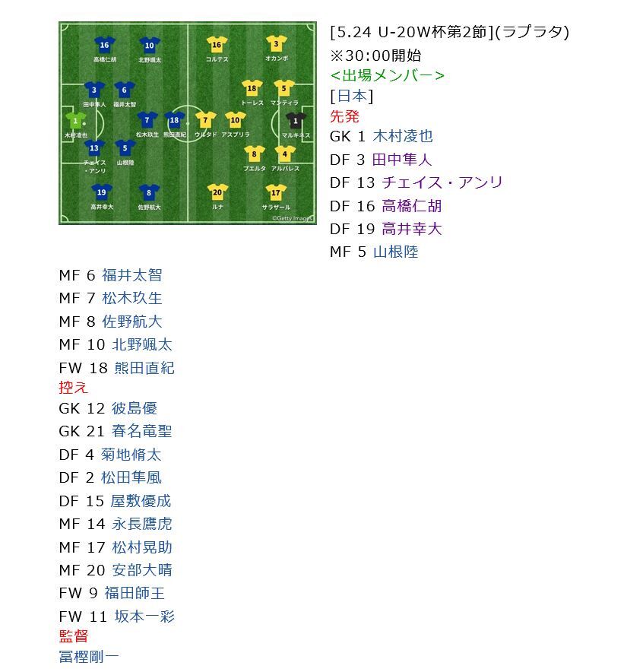
Task: Open 木村凌也 goalkeeper player link
Action: click(x=402, y=136)
